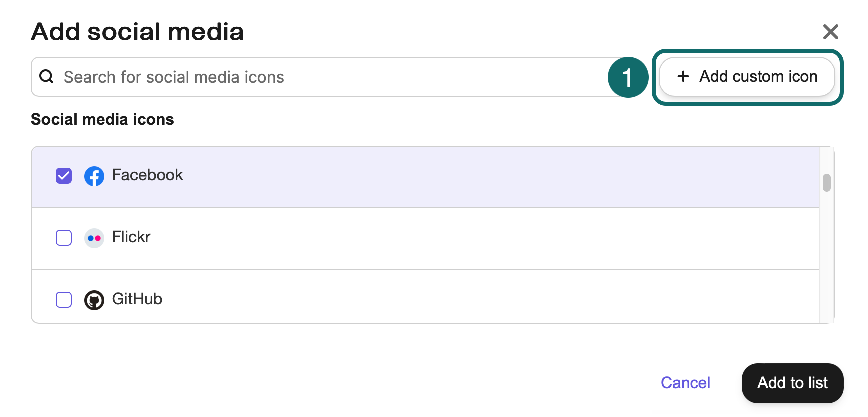Click the plus icon on Add custom icon
The width and height of the screenshot is (868, 417).
(683, 76)
